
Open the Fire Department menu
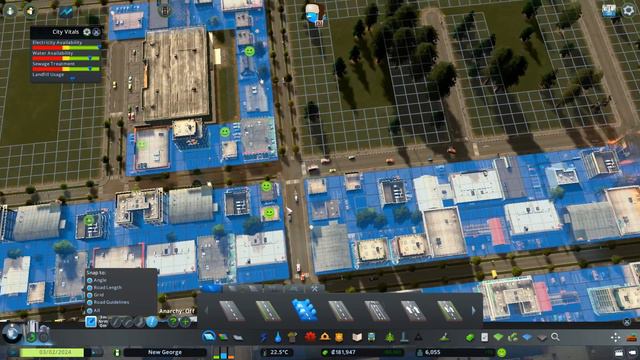[x=325, y=337]
